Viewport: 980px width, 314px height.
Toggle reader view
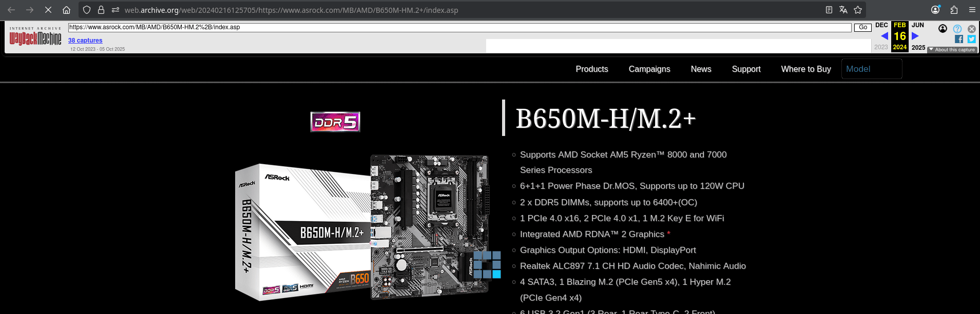(x=829, y=10)
